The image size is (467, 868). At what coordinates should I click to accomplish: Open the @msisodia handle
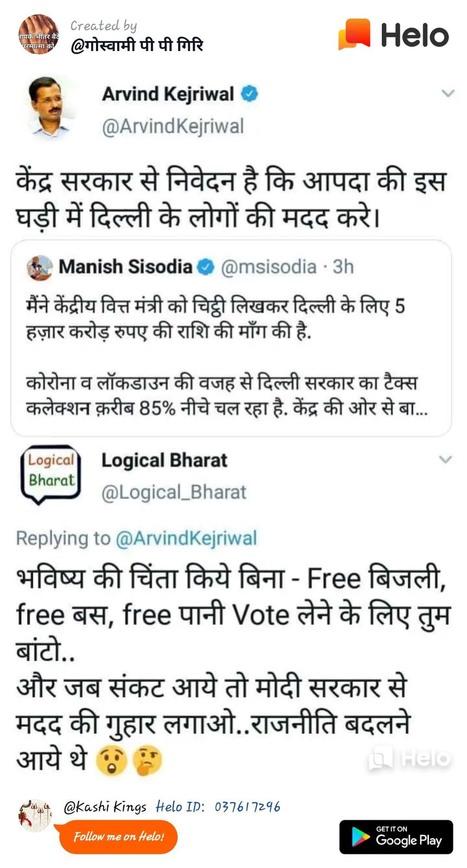pyautogui.click(x=268, y=267)
